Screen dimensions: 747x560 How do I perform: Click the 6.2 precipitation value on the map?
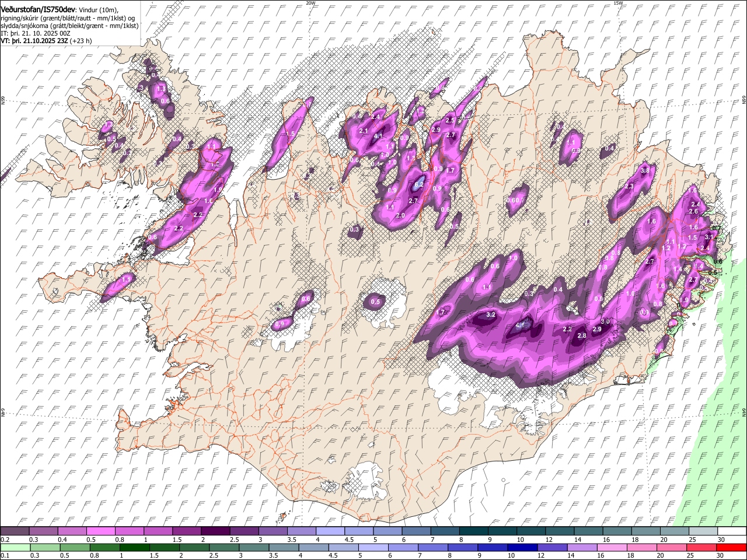point(418,184)
